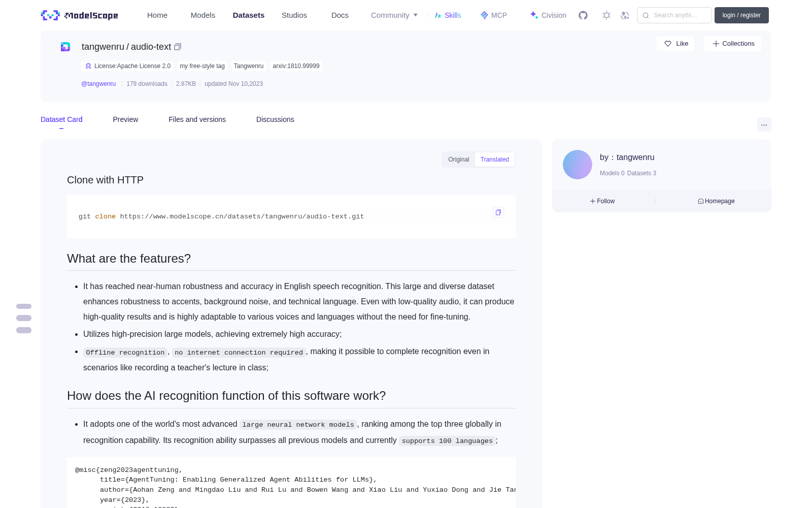Expand the Community dropdown
The height and width of the screenshot is (508, 812).
(x=394, y=15)
